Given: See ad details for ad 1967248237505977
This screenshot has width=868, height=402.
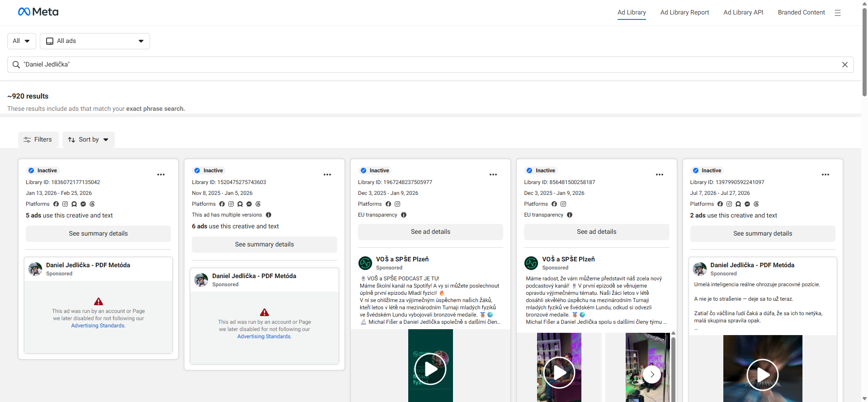Looking at the screenshot, I should click(x=430, y=232).
